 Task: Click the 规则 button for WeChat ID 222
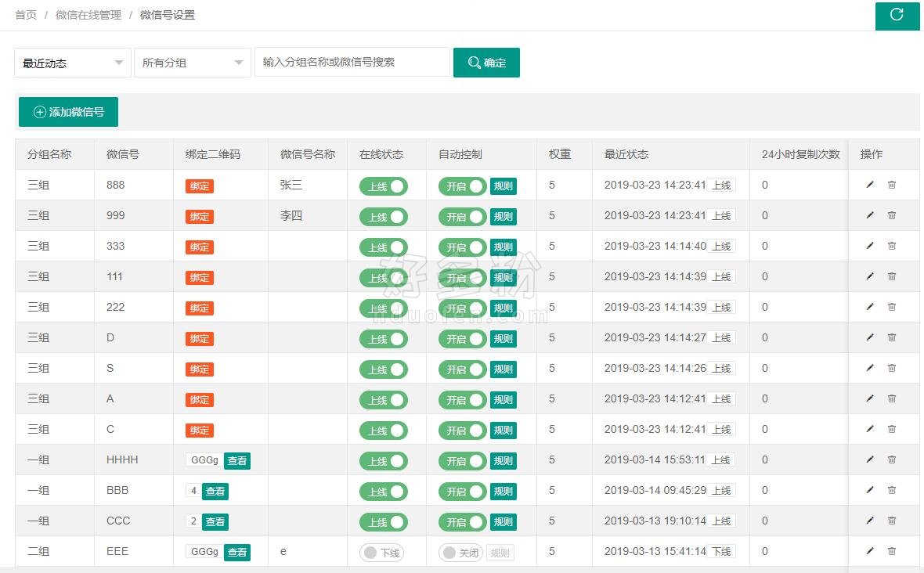pos(503,308)
